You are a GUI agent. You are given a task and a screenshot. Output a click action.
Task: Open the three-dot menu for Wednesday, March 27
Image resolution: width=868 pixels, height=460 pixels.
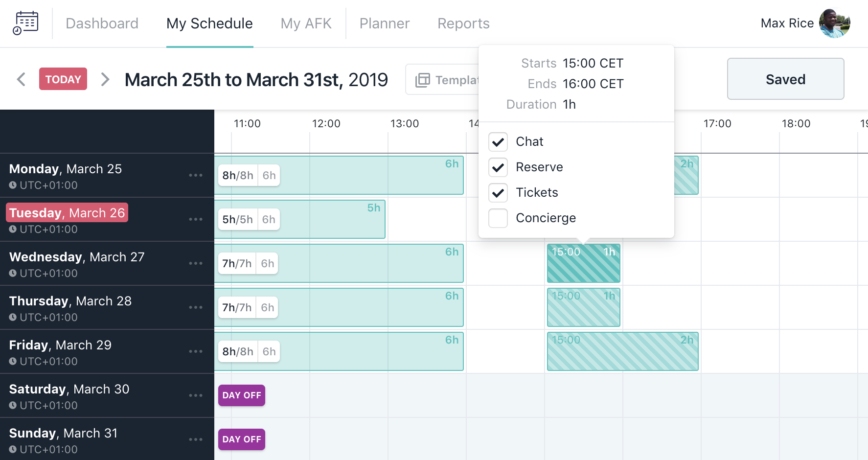click(196, 263)
